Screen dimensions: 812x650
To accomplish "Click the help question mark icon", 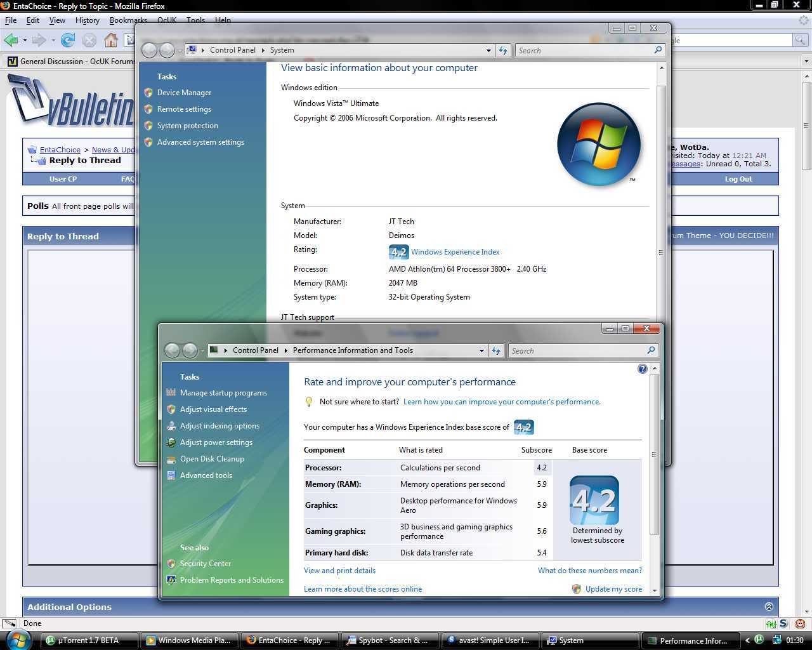I will (x=642, y=369).
